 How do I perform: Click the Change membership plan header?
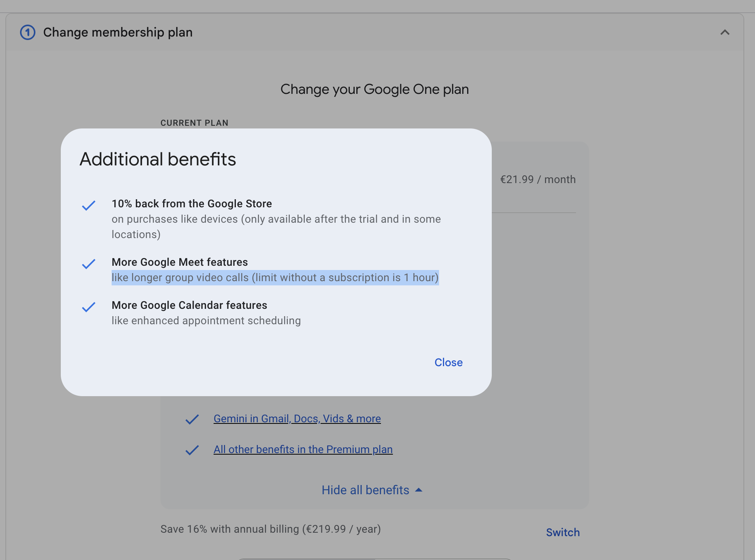(x=118, y=32)
